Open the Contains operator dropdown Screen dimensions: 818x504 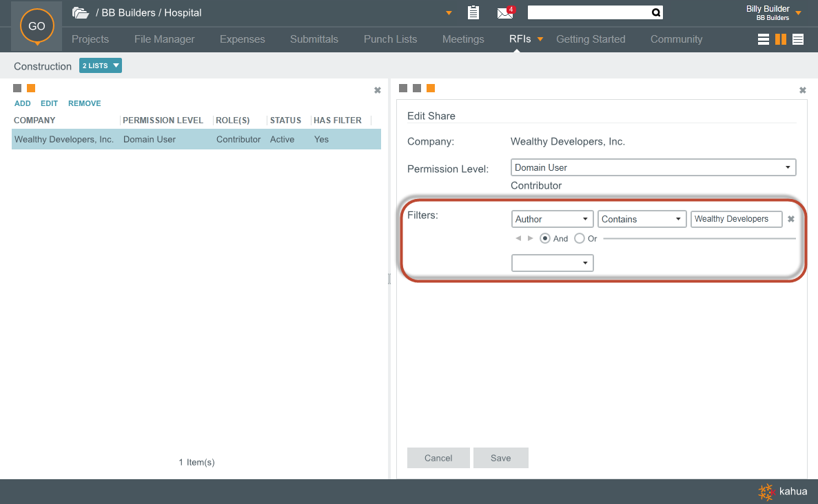642,219
